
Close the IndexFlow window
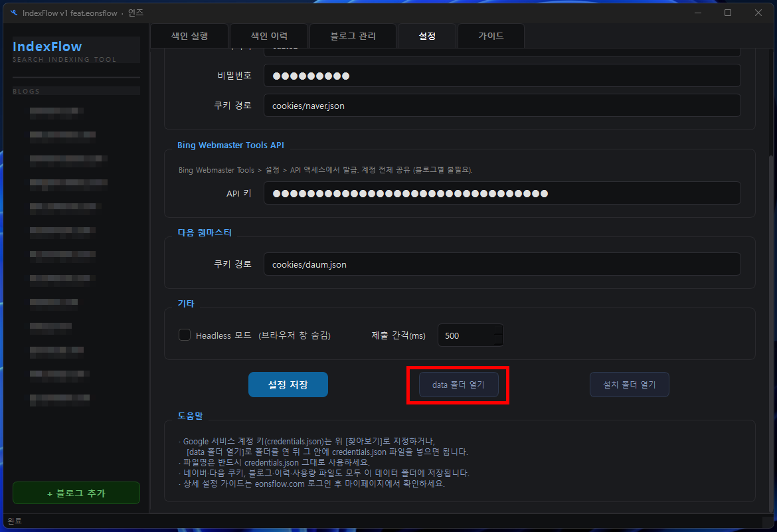pyautogui.click(x=758, y=13)
